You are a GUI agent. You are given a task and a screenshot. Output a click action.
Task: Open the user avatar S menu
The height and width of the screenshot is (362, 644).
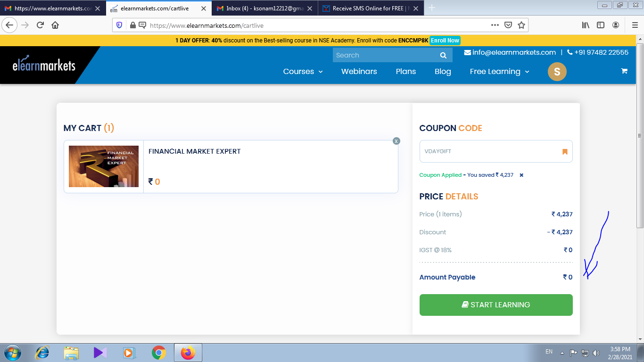(x=557, y=72)
